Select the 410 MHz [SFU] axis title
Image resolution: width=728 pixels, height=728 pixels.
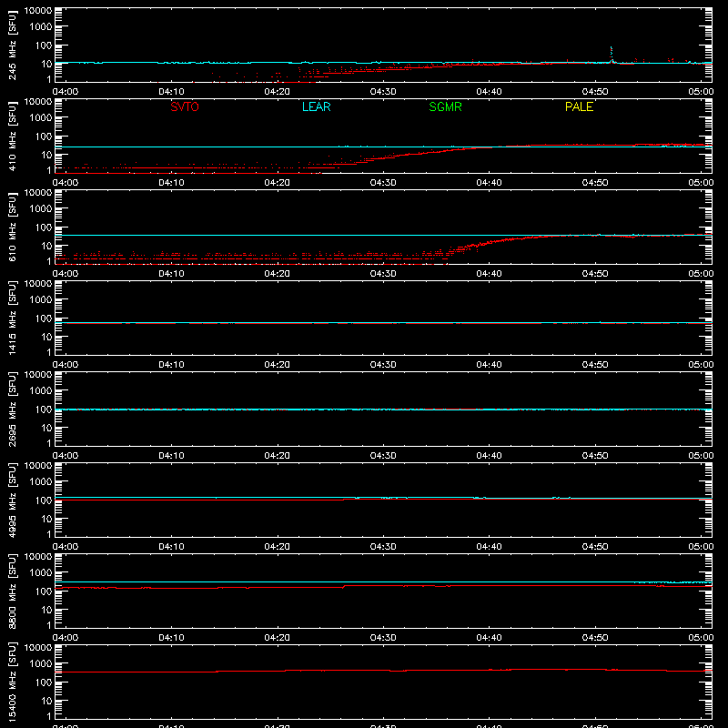point(13,136)
